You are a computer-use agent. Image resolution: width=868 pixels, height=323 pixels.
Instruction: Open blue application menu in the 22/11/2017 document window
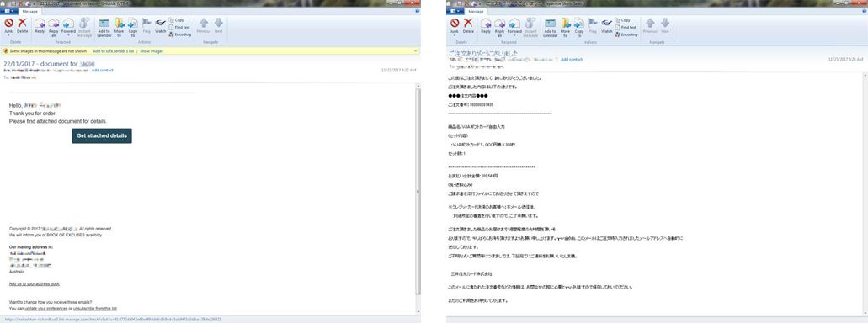click(9, 11)
